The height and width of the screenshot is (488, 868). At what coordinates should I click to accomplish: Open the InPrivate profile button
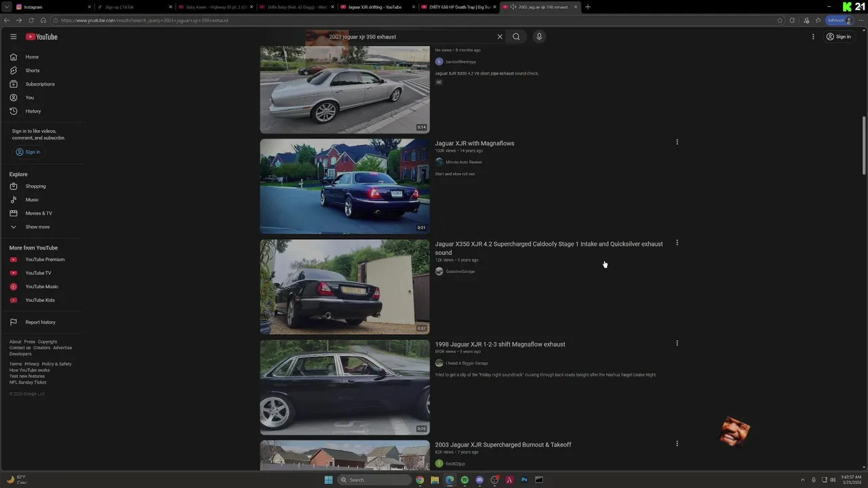[840, 20]
